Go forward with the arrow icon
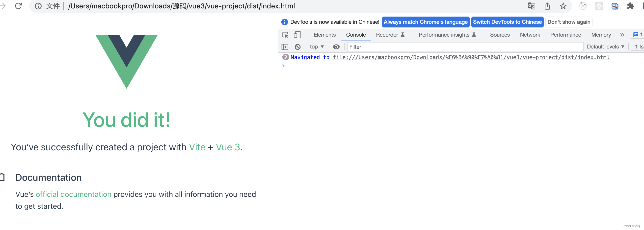This screenshot has width=644, height=230. (x=2, y=6)
